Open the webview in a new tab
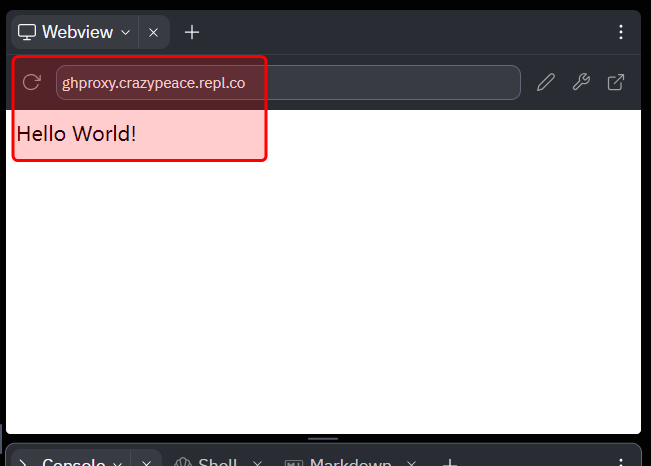The width and height of the screenshot is (651, 466). click(x=617, y=83)
